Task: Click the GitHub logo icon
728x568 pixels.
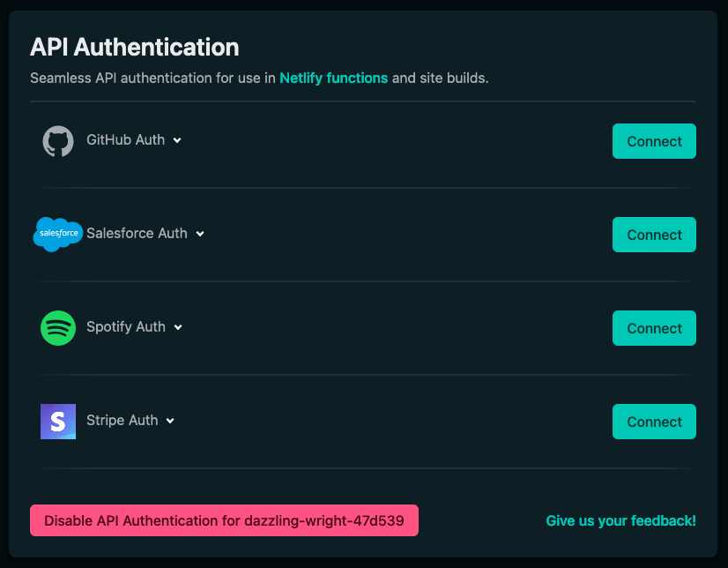Action: tap(57, 140)
